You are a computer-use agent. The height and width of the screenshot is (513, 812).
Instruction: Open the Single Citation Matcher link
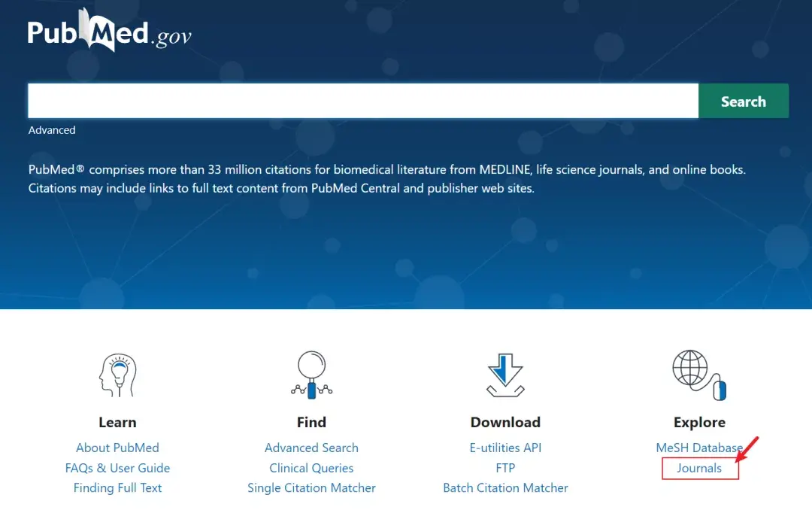(x=311, y=487)
